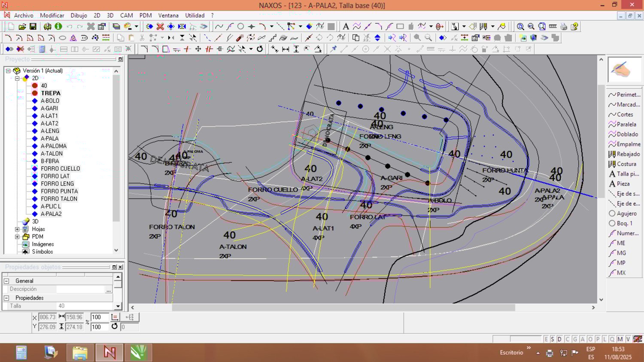Open CorelDRAW from the taskbar
Viewport: 644px width, 362px height.
[x=138, y=353]
